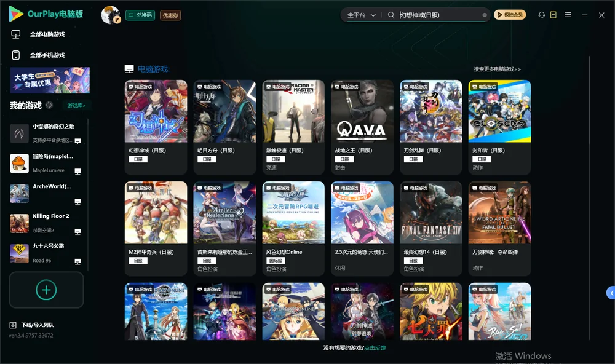Go to 全部手机游戏 section
Viewport: 615px width, 364px height.
(x=38, y=55)
